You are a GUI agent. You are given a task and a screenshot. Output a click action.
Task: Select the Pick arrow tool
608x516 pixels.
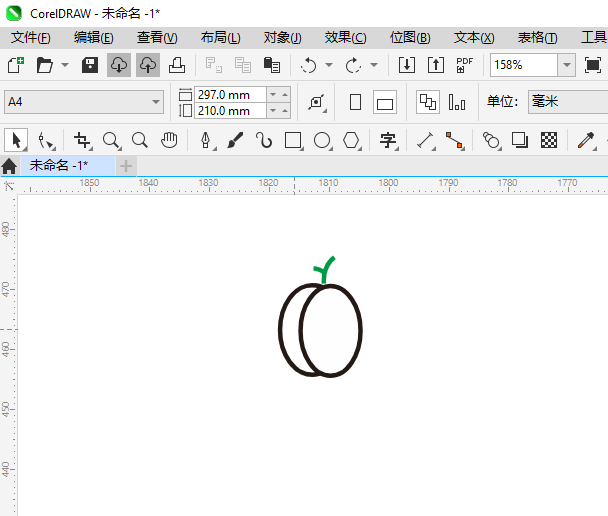point(16,140)
